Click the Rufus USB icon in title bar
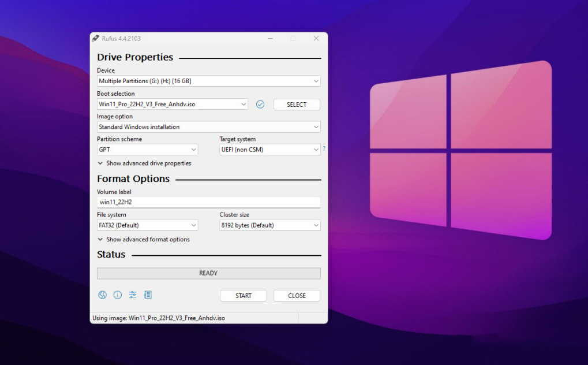 (x=96, y=39)
